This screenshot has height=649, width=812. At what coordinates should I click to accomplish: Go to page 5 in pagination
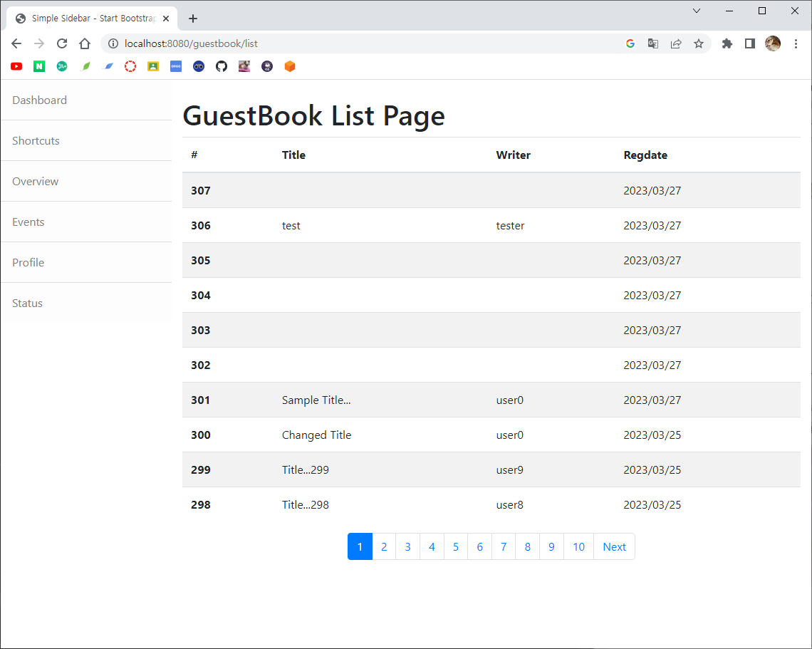456,546
